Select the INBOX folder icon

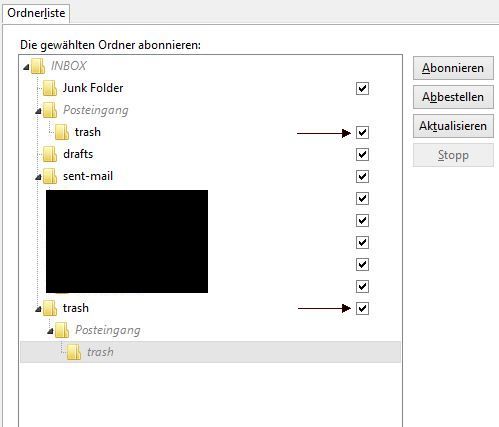tap(38, 66)
